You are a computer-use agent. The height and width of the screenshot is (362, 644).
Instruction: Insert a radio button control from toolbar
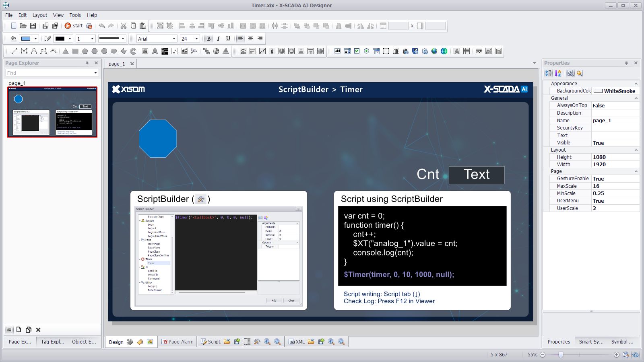click(x=366, y=51)
